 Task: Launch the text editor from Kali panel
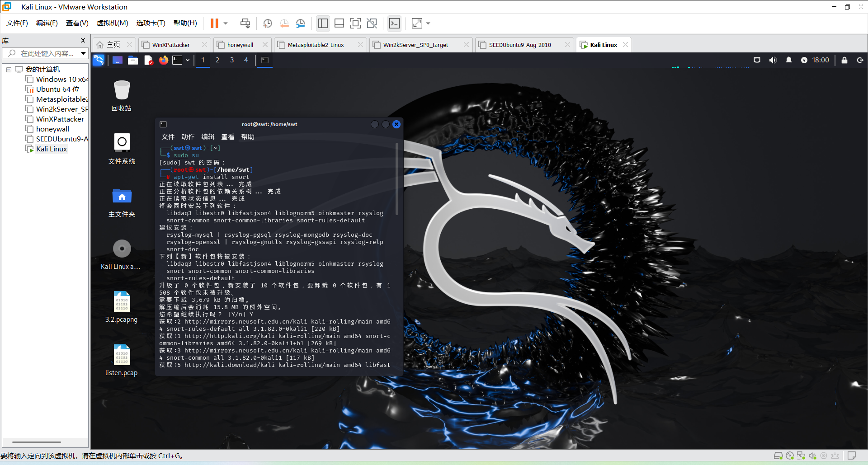pos(148,60)
